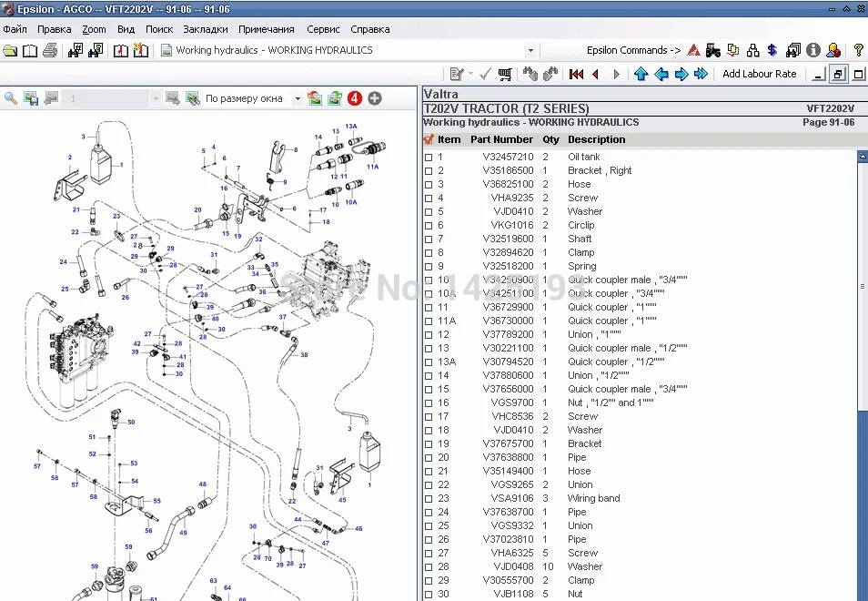The height and width of the screenshot is (601, 868).
Task: Tick checkbox for item 5 Washer
Action: [x=429, y=212]
